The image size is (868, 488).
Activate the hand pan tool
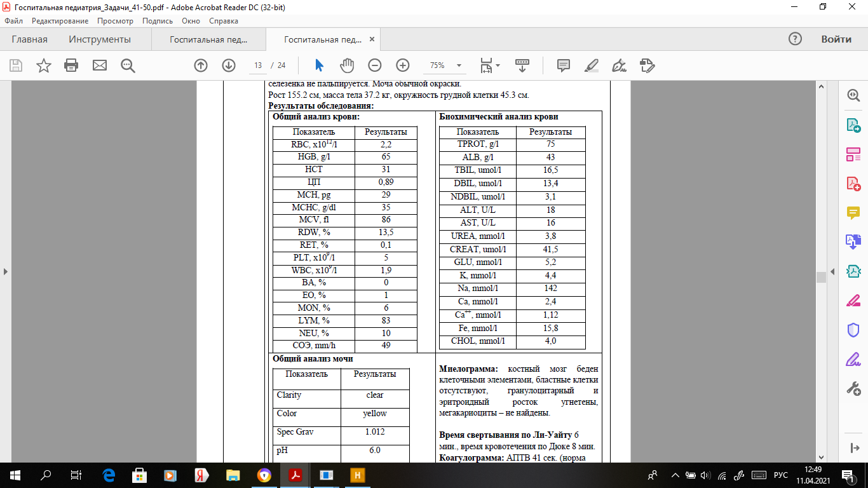pyautogui.click(x=347, y=65)
